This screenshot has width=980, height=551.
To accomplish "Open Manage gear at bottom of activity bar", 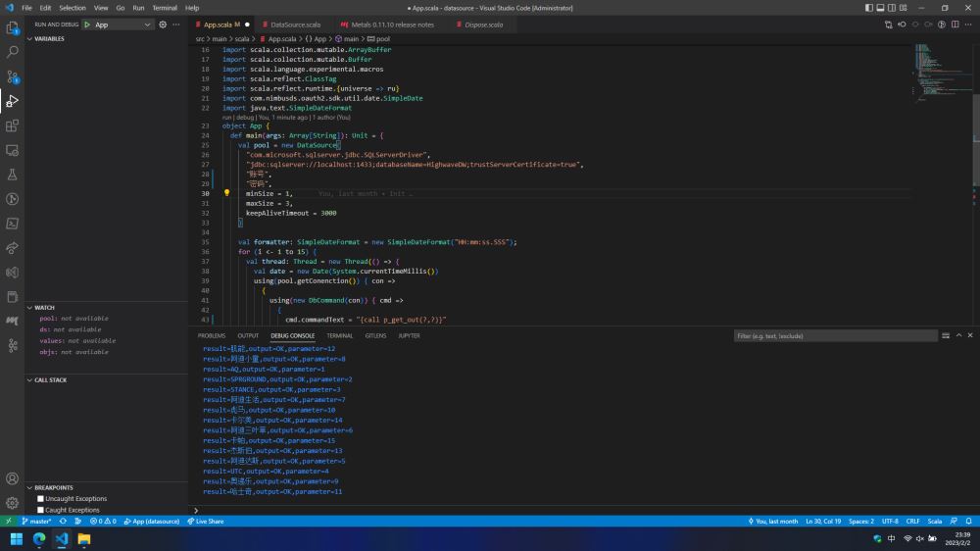I will pos(13,503).
